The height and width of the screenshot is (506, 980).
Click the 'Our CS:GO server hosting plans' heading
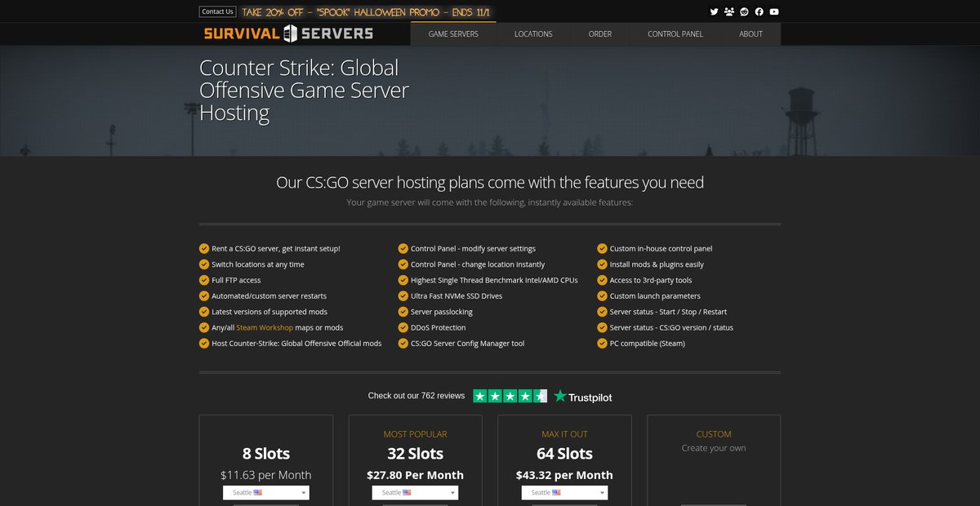pos(490,182)
